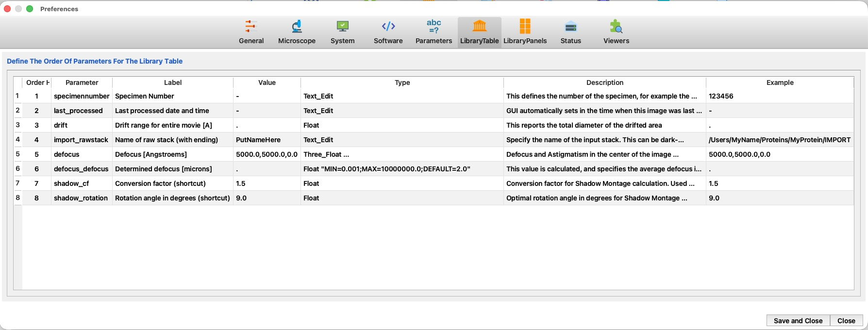Click the Example column header
Image resolution: width=868 pixels, height=330 pixels.
pyautogui.click(x=780, y=82)
